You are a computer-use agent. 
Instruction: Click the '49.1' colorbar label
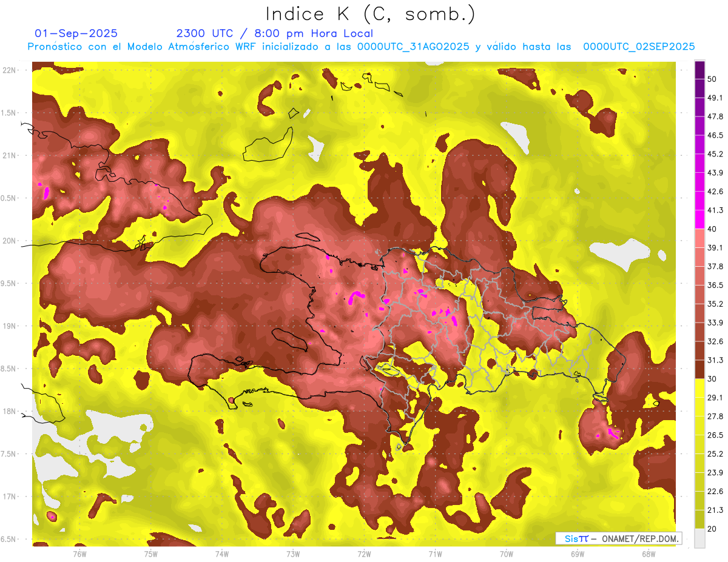pos(715,98)
